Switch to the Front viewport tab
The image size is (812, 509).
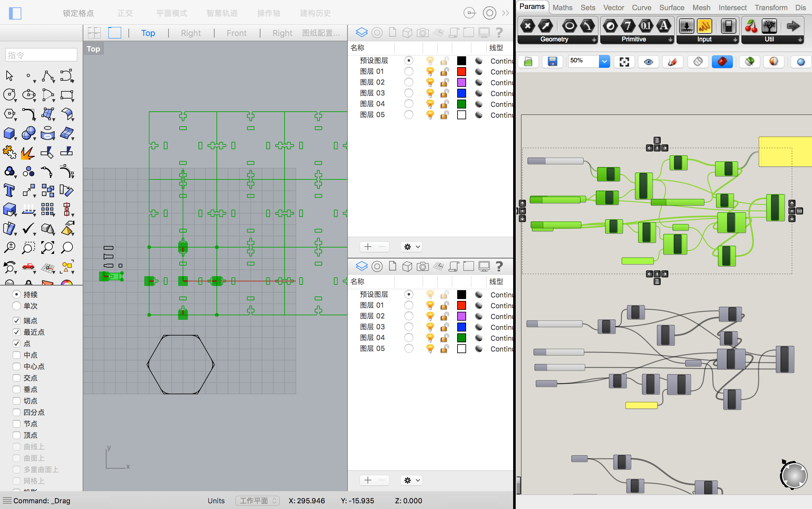coord(237,33)
